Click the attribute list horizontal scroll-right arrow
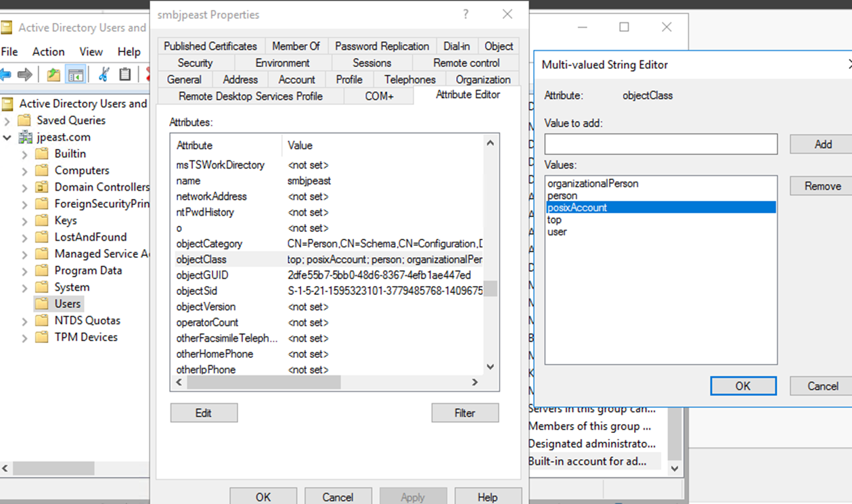This screenshot has width=852, height=504. point(475,382)
